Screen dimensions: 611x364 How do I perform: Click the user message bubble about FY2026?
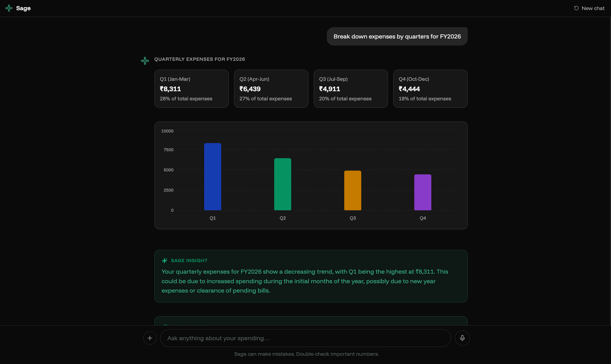tap(397, 36)
